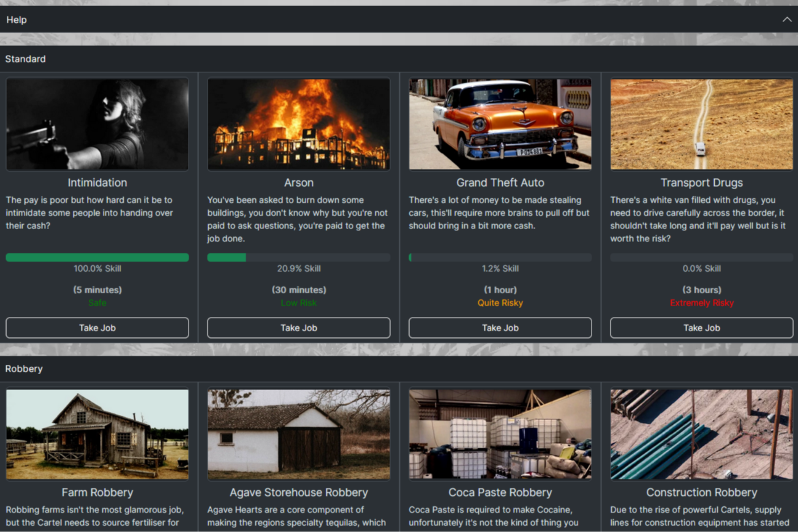Select the Coca Paste warehouse image

coord(500,434)
